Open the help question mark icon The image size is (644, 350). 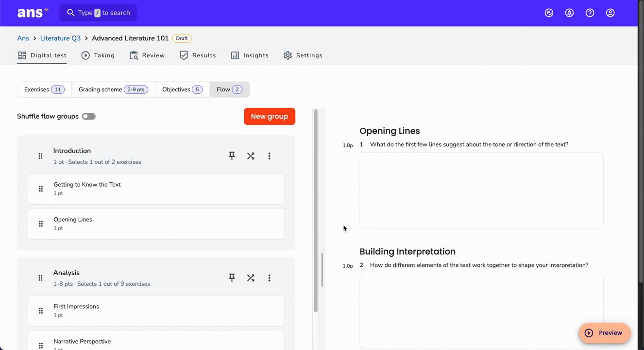pyautogui.click(x=590, y=13)
